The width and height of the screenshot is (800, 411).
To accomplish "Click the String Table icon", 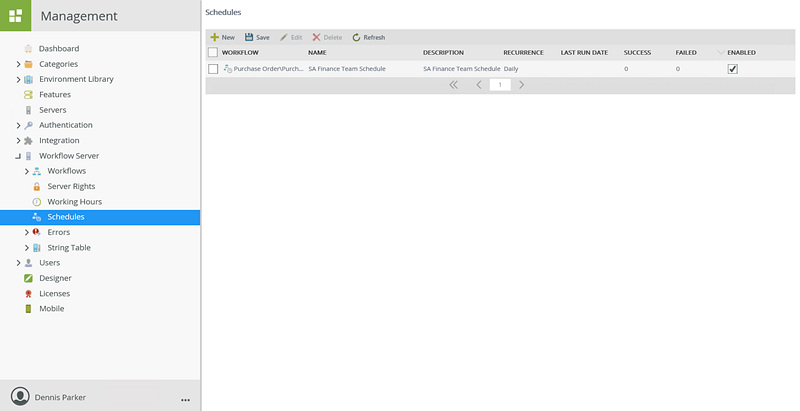I will 37,247.
